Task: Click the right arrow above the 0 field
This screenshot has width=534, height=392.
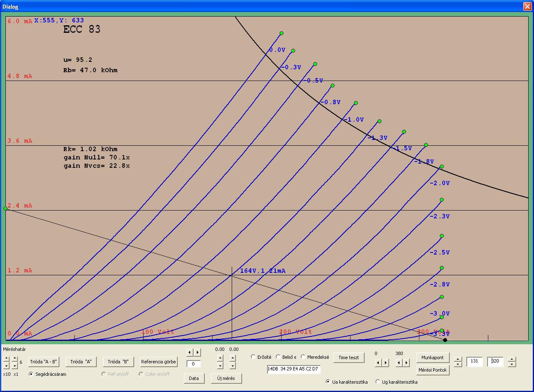Action: click(198, 353)
